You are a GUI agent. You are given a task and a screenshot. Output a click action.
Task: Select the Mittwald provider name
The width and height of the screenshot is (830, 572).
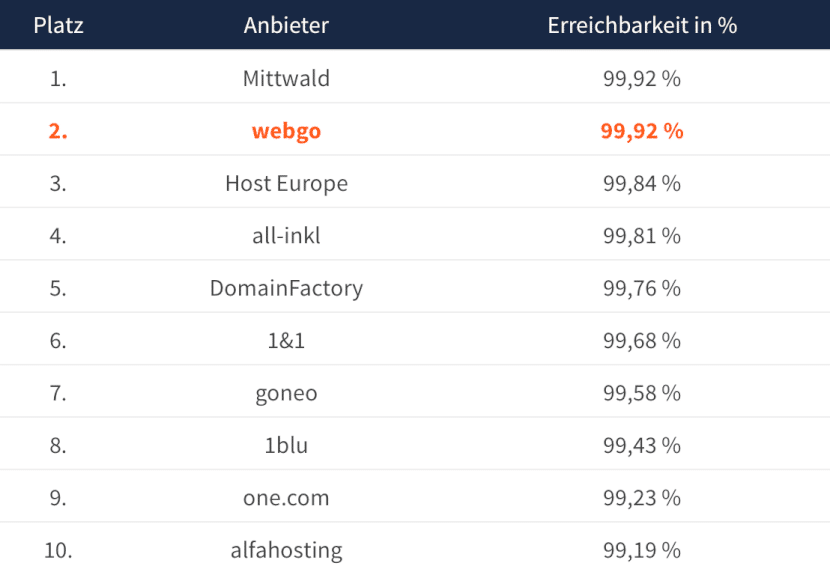[286, 78]
